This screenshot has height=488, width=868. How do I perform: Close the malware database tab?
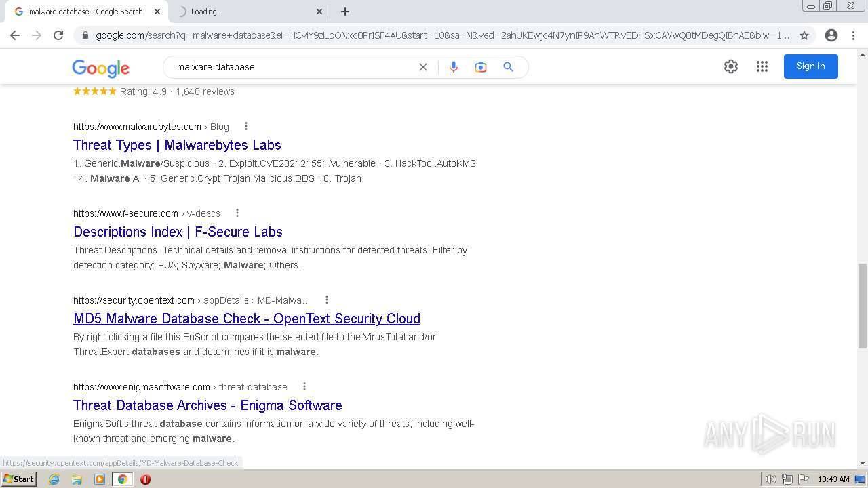coord(157,12)
